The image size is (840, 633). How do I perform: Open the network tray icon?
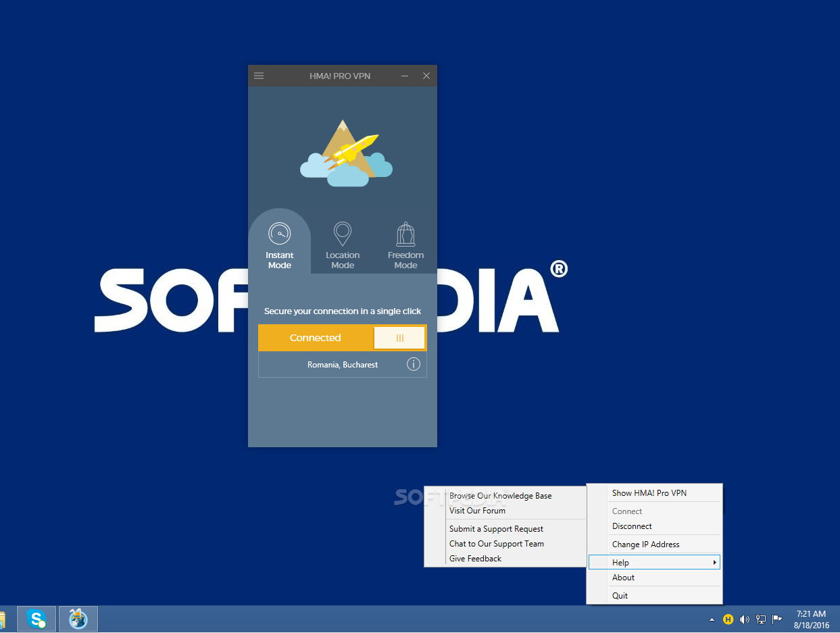point(761,619)
